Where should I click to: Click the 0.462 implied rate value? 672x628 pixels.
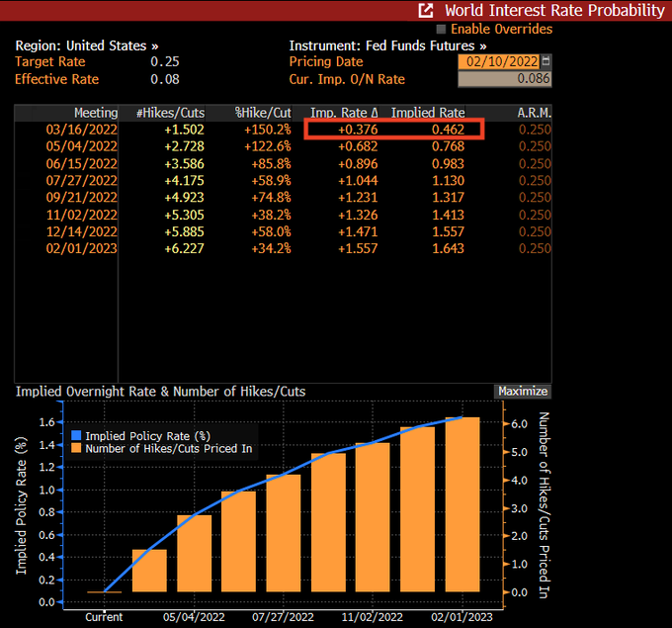[447, 130]
